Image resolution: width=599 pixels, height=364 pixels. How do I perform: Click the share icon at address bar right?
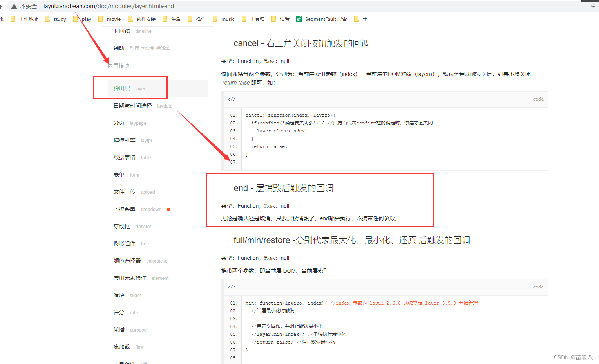592,6
